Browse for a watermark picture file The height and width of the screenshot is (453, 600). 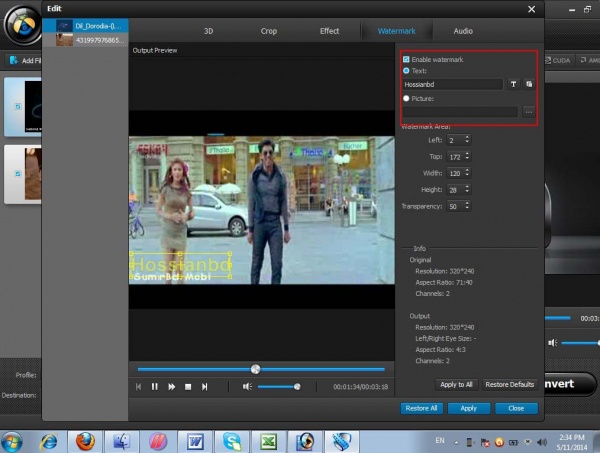pos(529,111)
